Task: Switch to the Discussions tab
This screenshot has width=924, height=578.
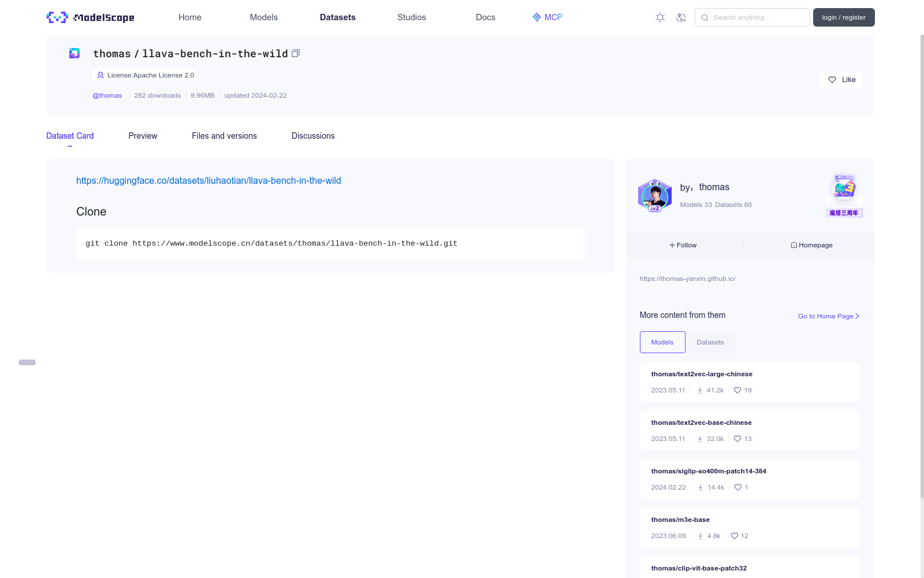Action: click(x=313, y=136)
